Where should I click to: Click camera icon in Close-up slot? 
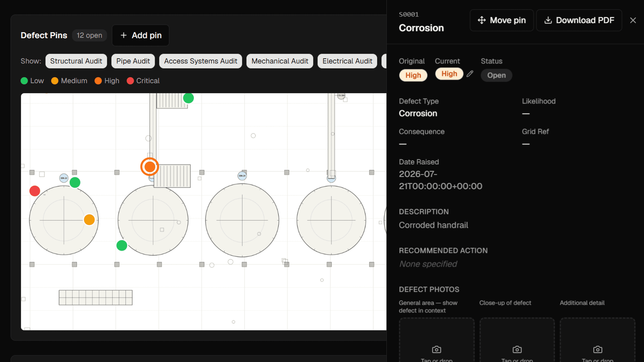517,349
